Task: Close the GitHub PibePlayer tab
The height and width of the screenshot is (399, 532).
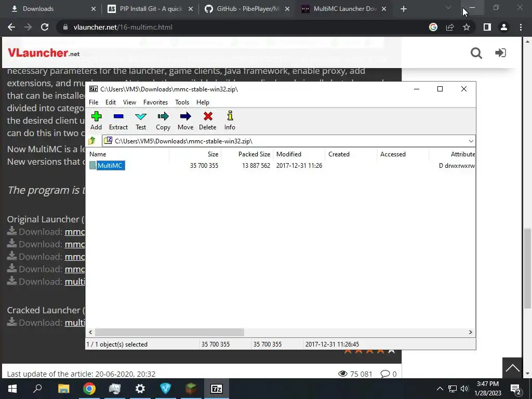Action: pos(287,9)
